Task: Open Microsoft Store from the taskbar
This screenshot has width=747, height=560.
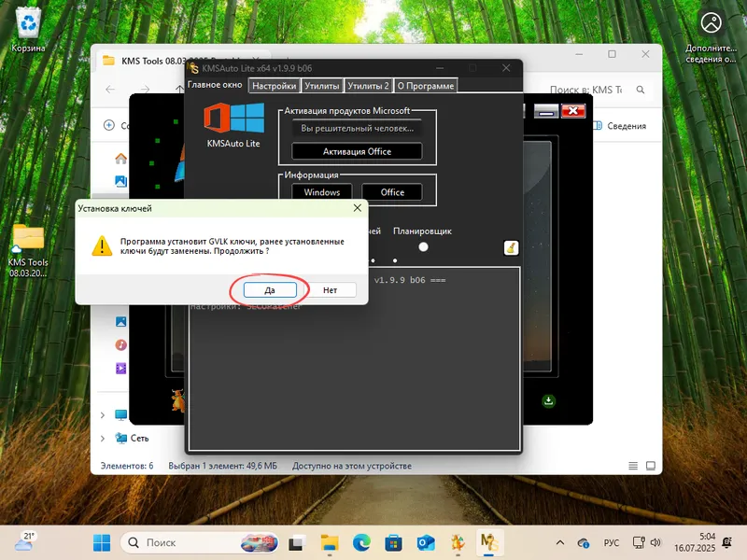Action: coord(392,541)
